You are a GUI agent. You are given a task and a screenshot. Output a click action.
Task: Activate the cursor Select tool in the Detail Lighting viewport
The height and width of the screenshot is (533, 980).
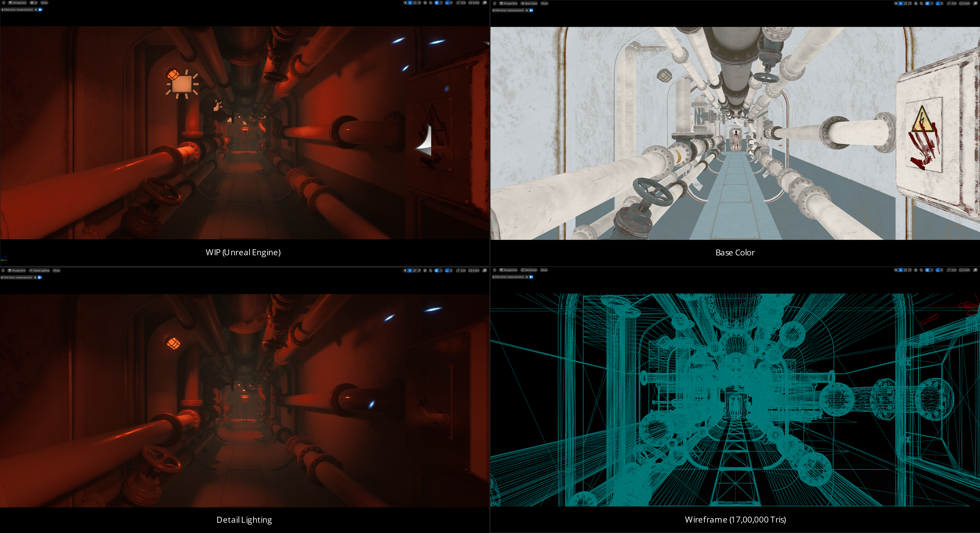[x=405, y=270]
